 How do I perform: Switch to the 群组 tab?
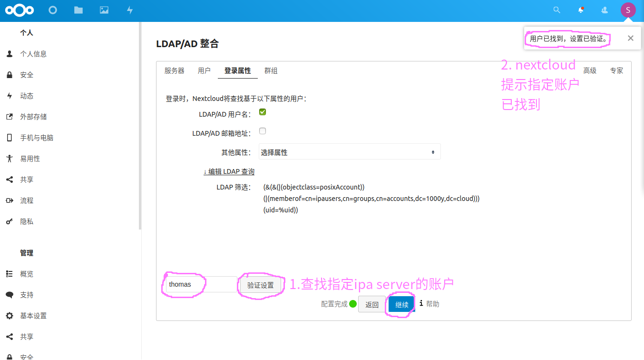[271, 70]
